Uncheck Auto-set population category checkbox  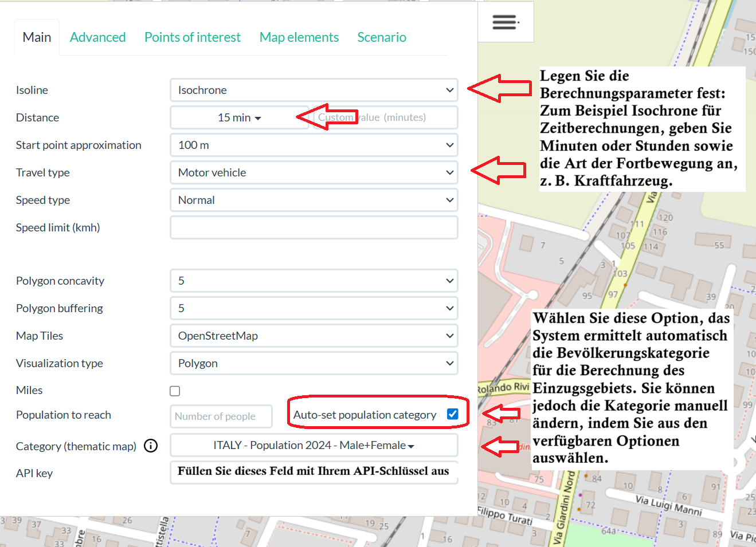point(452,414)
